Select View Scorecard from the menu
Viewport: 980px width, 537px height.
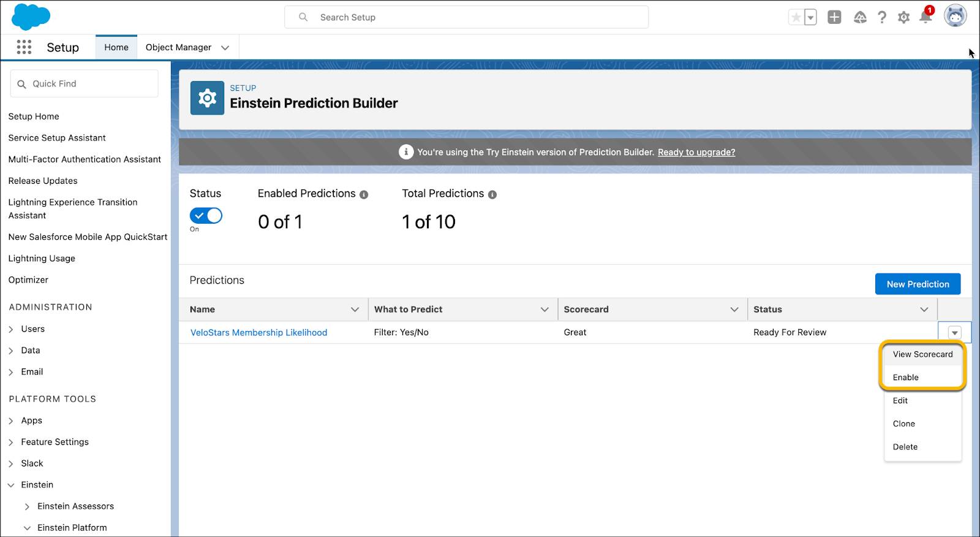pyautogui.click(x=922, y=354)
